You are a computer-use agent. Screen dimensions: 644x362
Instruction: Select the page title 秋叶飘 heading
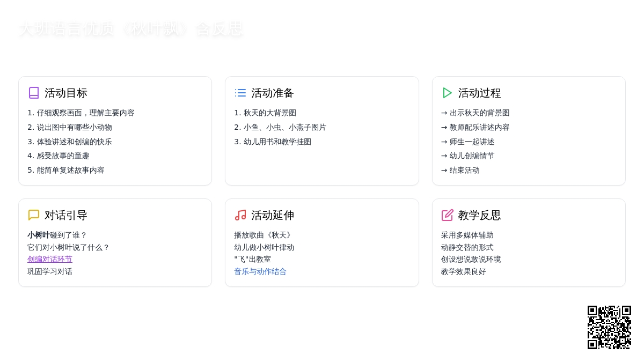(131, 29)
